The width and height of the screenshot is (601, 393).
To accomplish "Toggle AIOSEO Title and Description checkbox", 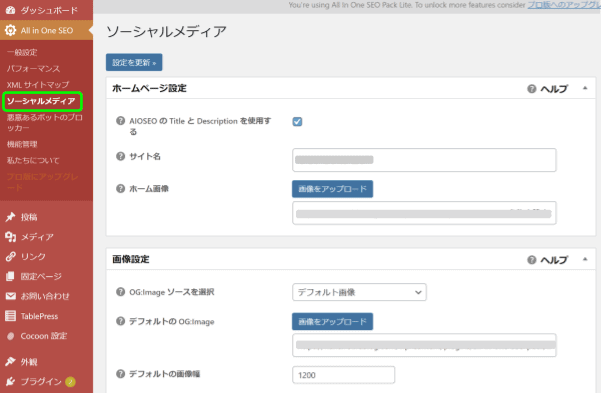I will click(x=297, y=122).
